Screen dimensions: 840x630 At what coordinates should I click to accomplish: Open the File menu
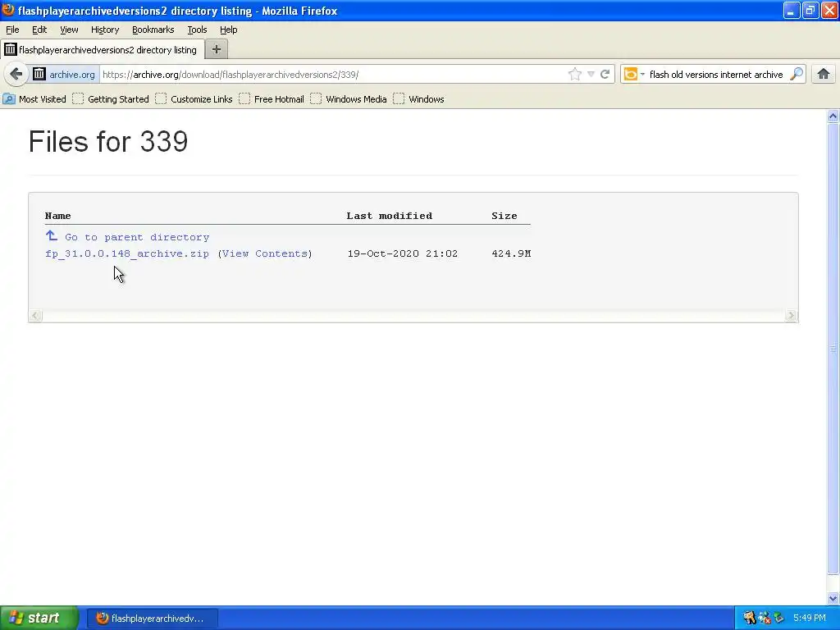12,30
